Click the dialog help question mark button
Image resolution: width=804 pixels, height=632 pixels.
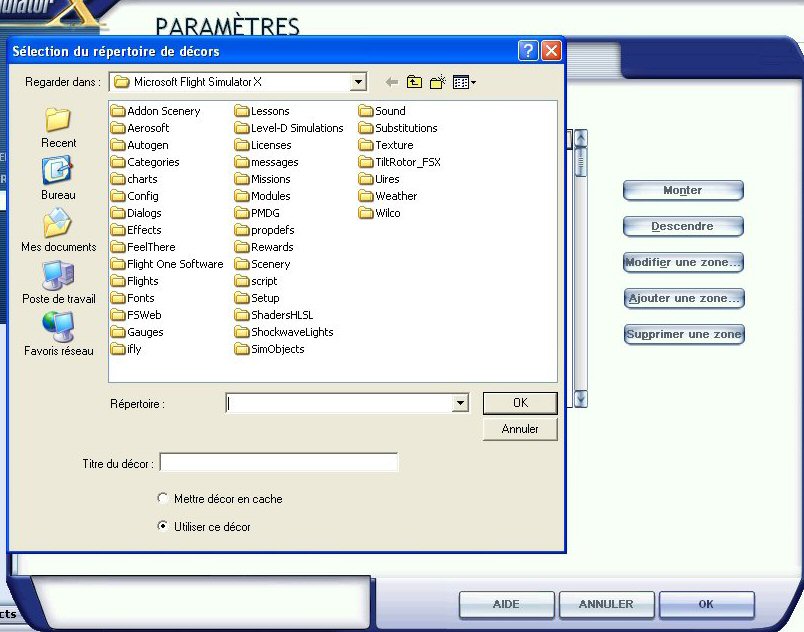pos(528,51)
